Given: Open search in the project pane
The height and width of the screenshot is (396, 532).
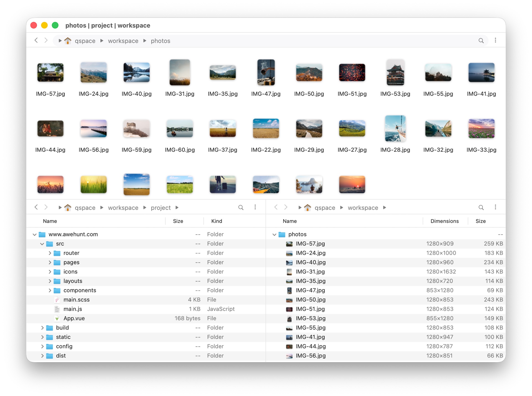Looking at the screenshot, I should point(241,207).
